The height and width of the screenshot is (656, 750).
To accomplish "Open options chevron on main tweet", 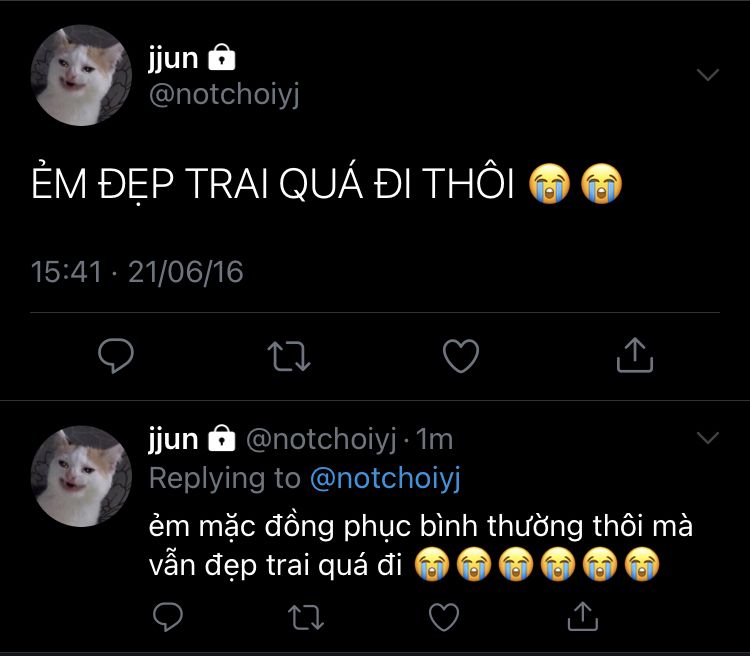I will pyautogui.click(x=708, y=74).
